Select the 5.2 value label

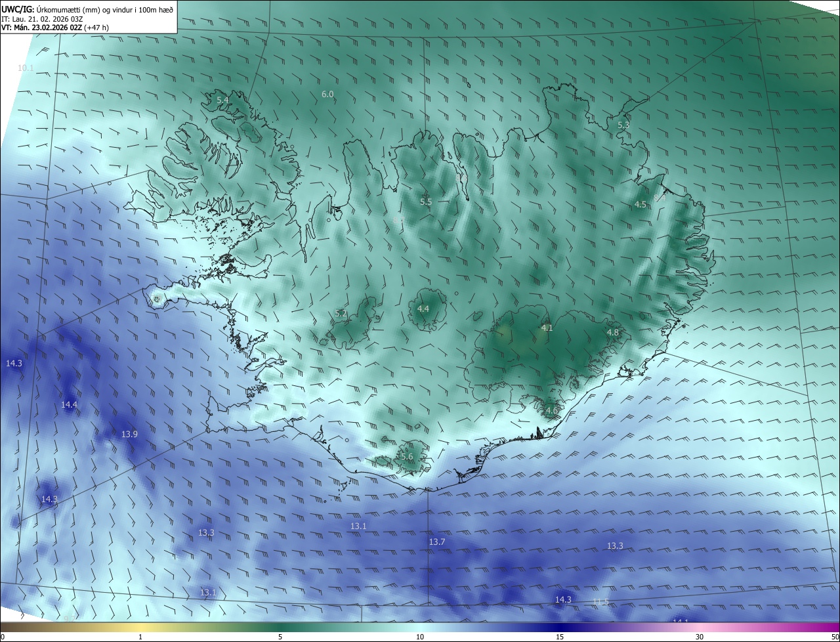click(x=341, y=314)
